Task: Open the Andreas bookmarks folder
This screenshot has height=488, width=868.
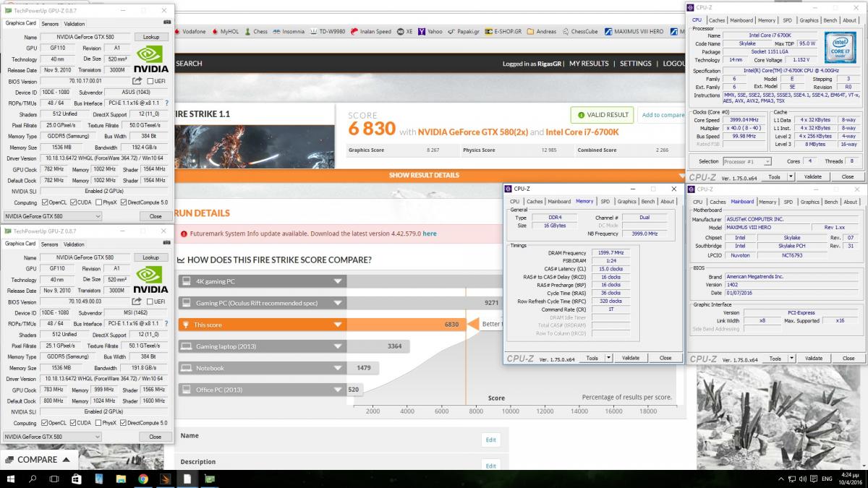Action: 542,32
